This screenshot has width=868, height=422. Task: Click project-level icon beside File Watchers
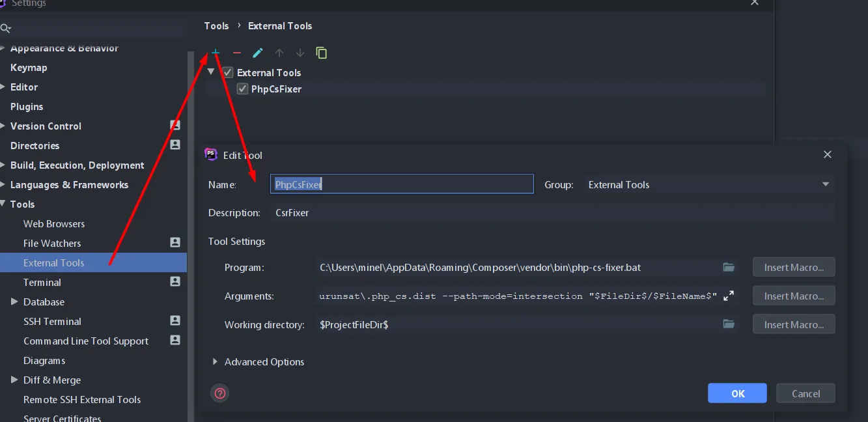tap(175, 242)
